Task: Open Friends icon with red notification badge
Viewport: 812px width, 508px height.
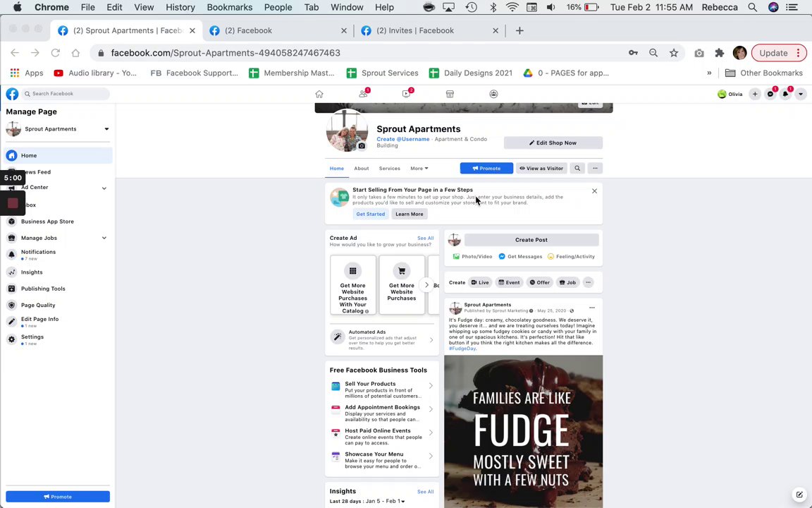Action: (364, 94)
